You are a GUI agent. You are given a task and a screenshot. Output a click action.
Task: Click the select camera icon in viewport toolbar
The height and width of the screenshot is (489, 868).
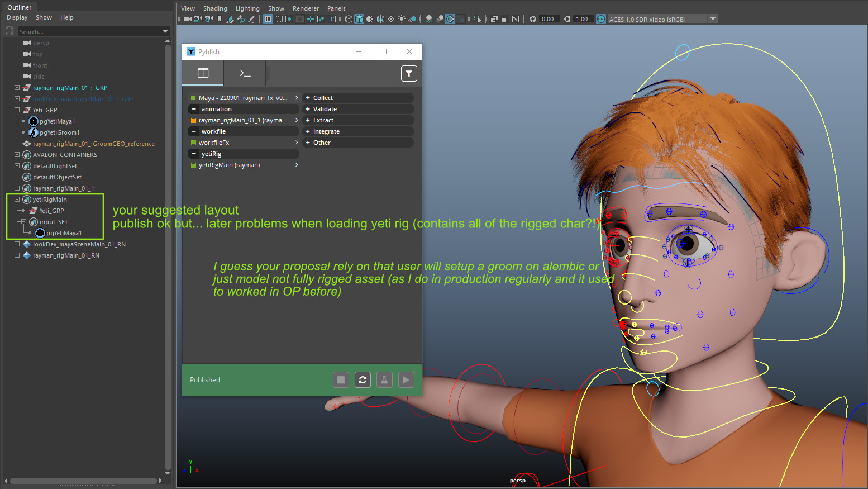pos(187,19)
